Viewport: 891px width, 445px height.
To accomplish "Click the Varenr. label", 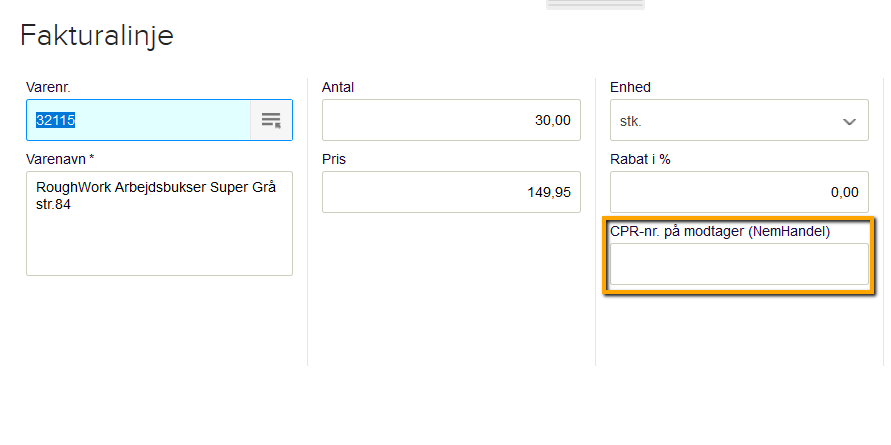I will [x=48, y=87].
